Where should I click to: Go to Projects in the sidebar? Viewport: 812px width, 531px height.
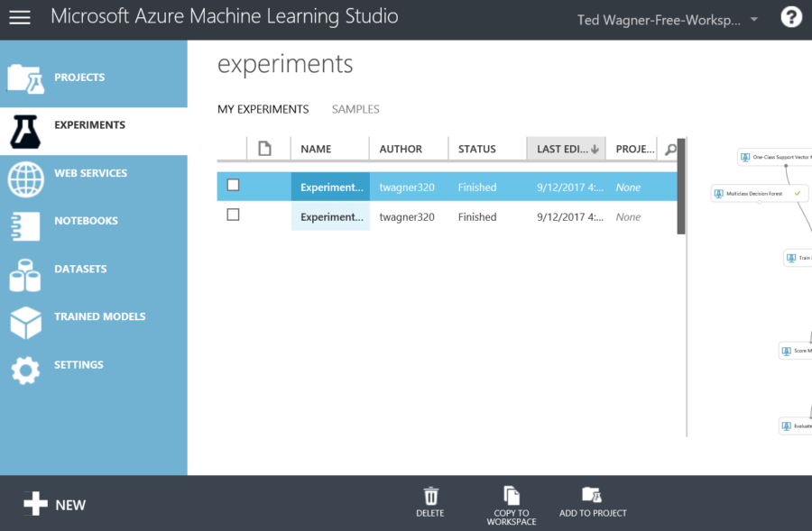point(94,78)
